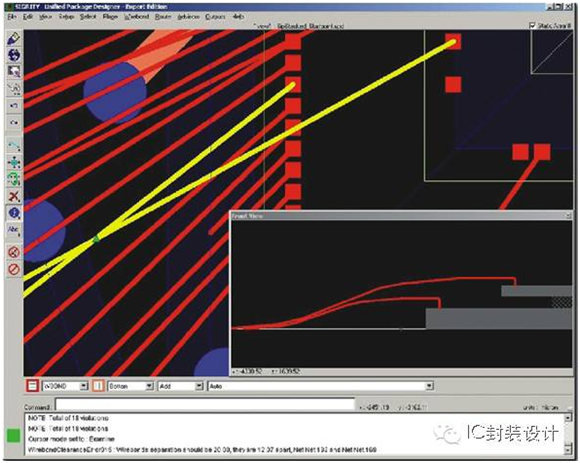Viewport: 580px width, 463px height.
Task: Select the Abc text tool
Action: coord(14,230)
